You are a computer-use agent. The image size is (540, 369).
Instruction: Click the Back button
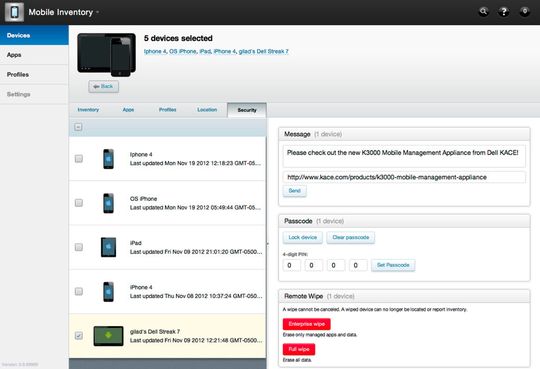(x=103, y=86)
